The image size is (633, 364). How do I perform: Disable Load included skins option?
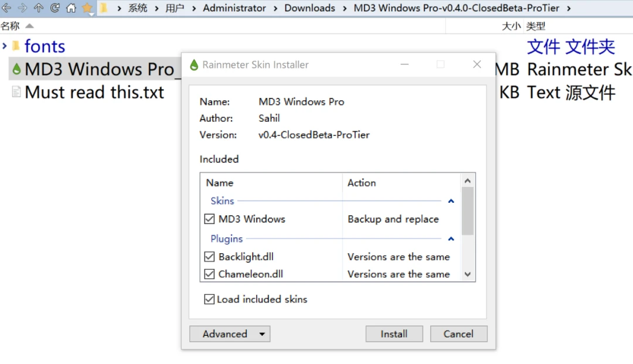point(209,300)
